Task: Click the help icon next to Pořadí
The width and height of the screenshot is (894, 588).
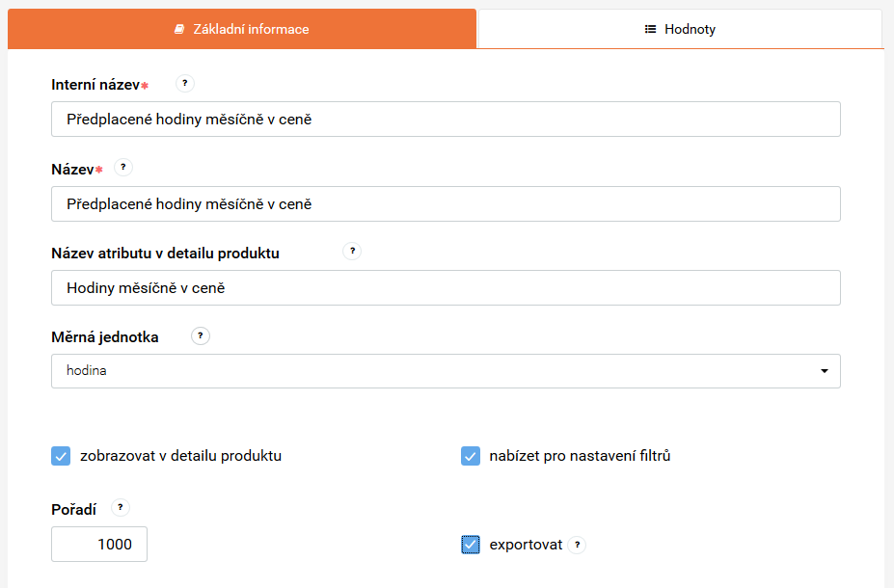Action: 121,508
